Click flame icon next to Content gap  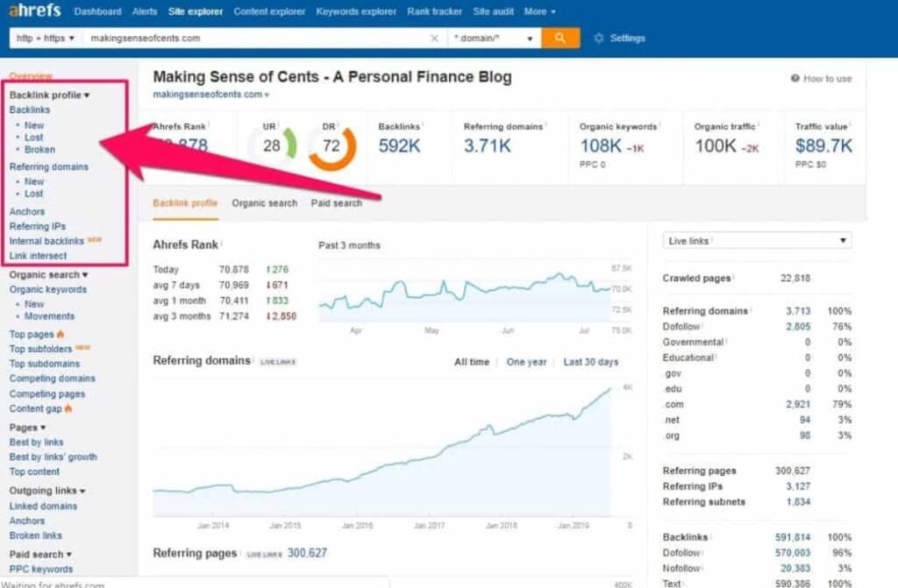68,408
